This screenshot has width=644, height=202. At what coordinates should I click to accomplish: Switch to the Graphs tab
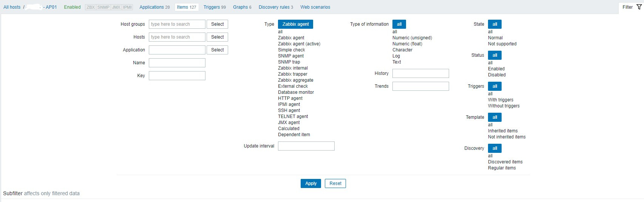242,7
